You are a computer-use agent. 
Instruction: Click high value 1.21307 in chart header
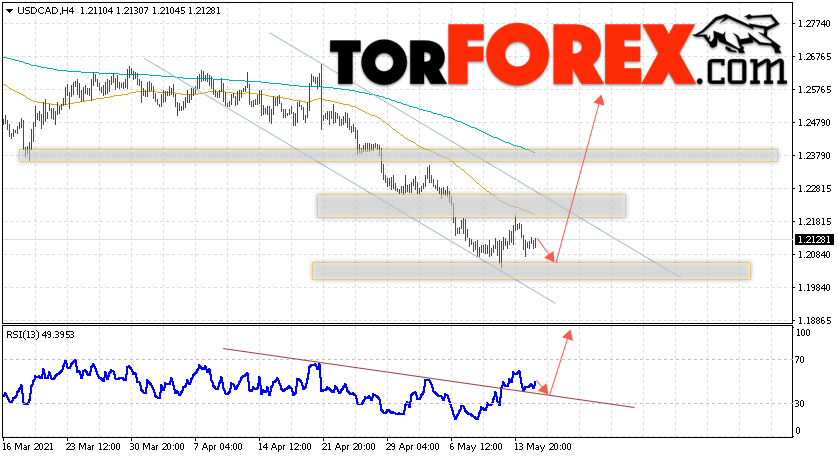tap(132, 11)
